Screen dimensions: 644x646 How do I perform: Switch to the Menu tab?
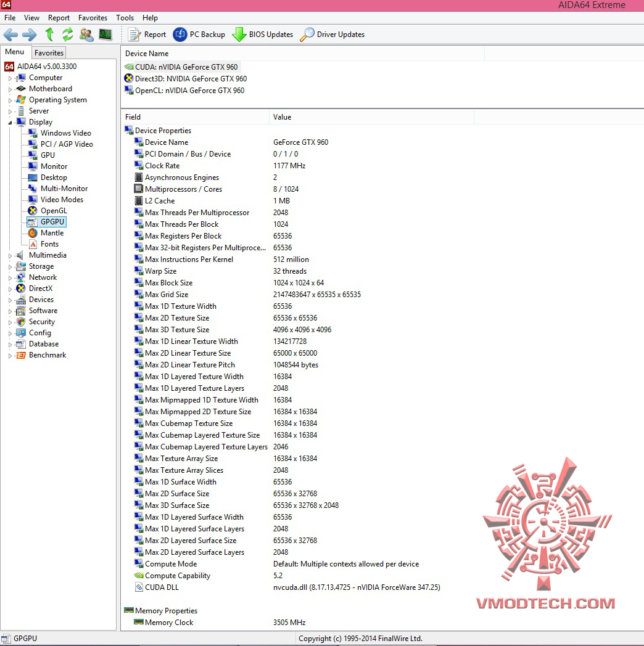pyautogui.click(x=15, y=52)
